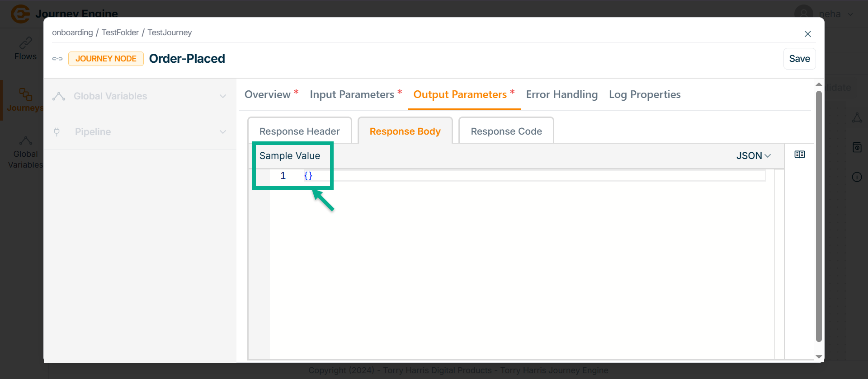Click the Global Variables icon in modal sidebar
868x379 pixels.
(59, 96)
